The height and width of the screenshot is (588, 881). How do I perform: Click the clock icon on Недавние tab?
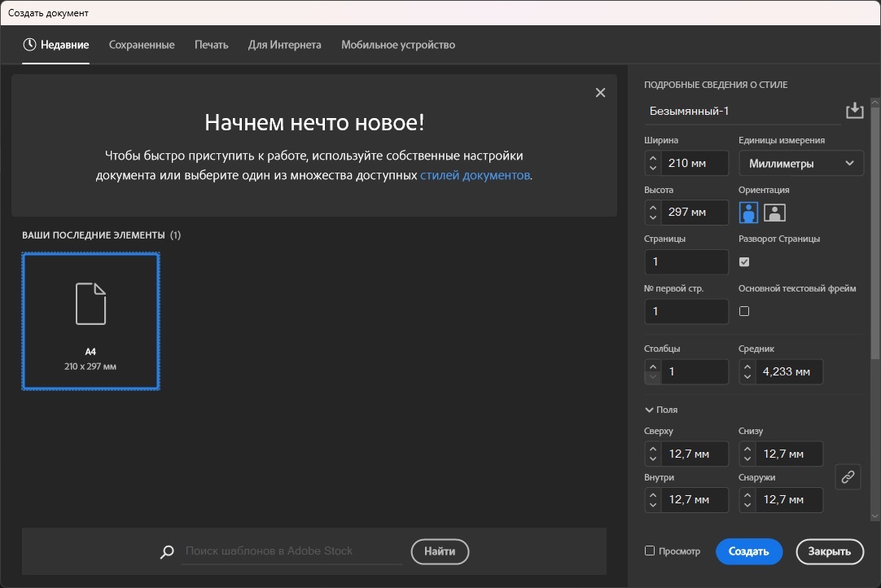(x=30, y=45)
